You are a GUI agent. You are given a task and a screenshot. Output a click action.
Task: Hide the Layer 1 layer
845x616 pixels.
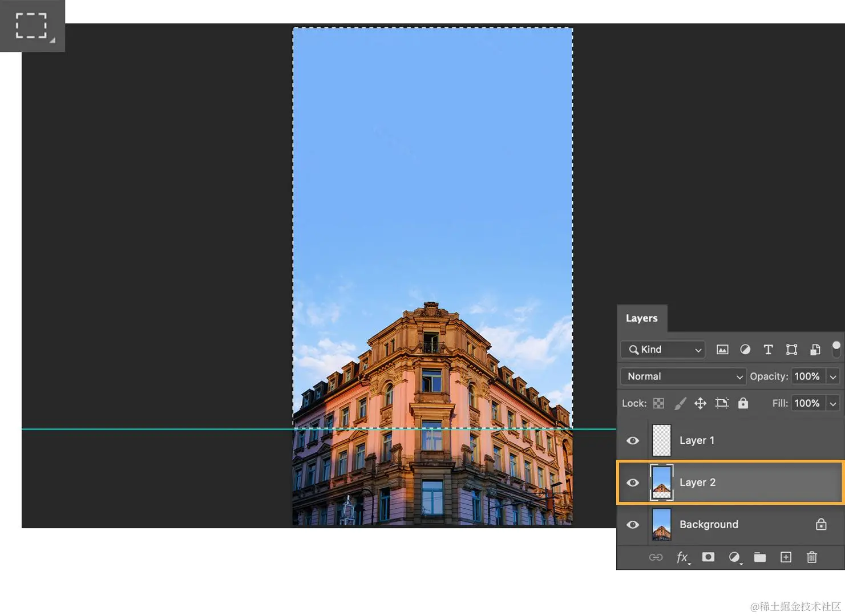632,440
